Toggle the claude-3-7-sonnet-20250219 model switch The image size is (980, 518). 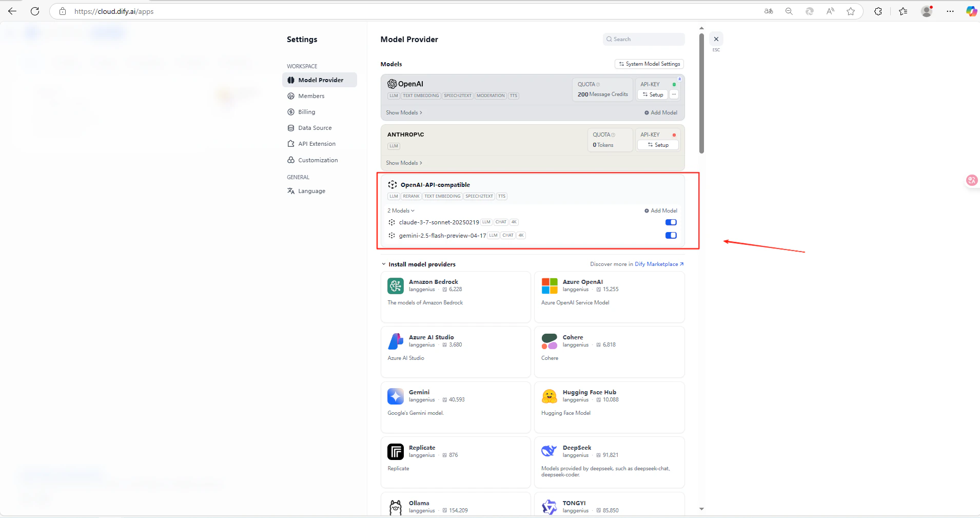coord(671,222)
